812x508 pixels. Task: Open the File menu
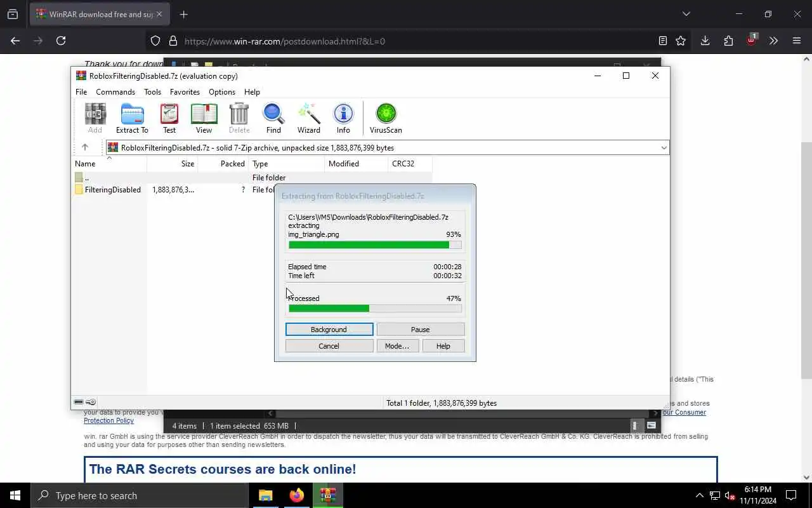(81, 92)
